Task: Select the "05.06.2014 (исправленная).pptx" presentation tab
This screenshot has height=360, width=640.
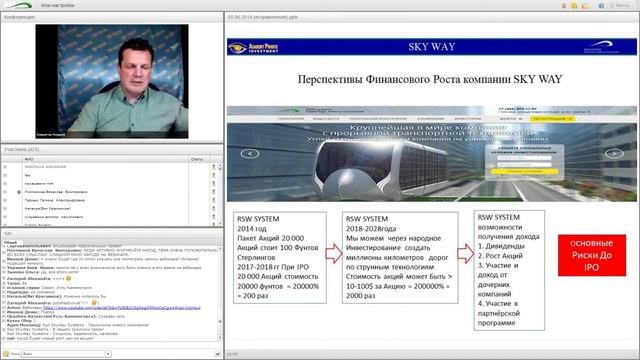Action: click(x=263, y=17)
